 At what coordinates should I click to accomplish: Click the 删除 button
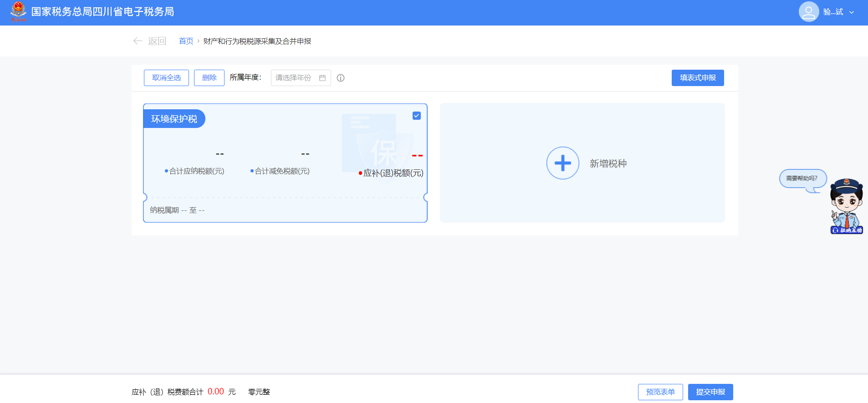pyautogui.click(x=209, y=78)
